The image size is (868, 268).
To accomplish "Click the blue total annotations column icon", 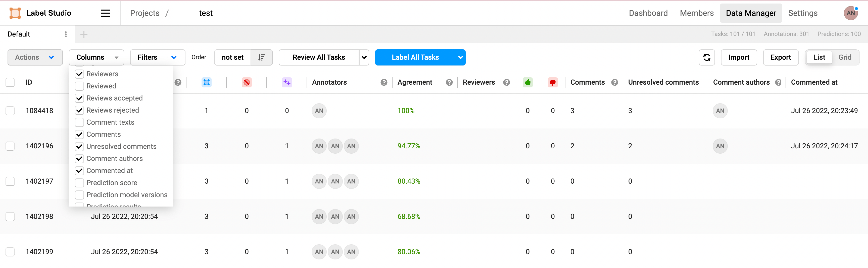I will [x=206, y=82].
